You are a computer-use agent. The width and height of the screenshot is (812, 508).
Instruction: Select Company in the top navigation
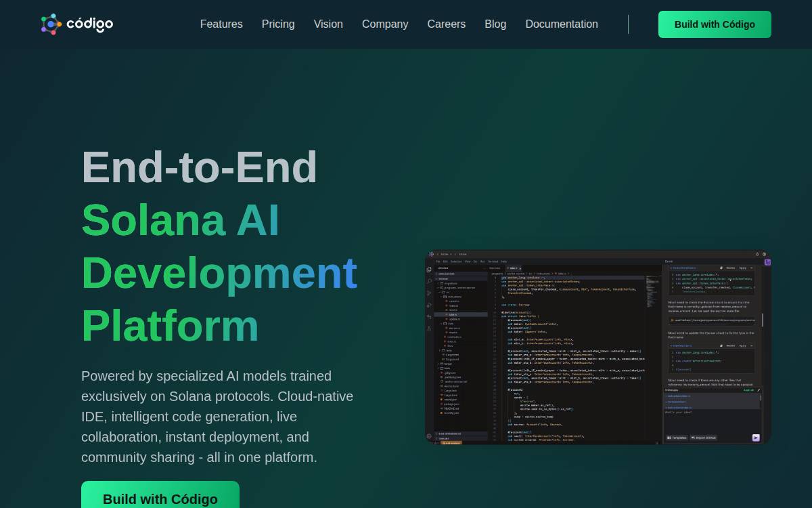pos(385,24)
